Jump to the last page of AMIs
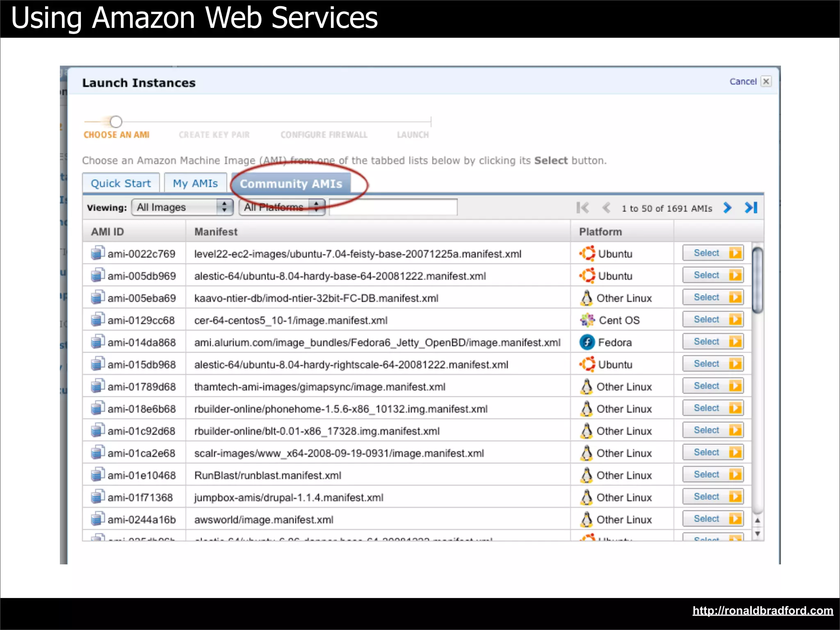The image size is (840, 630). coord(751,208)
